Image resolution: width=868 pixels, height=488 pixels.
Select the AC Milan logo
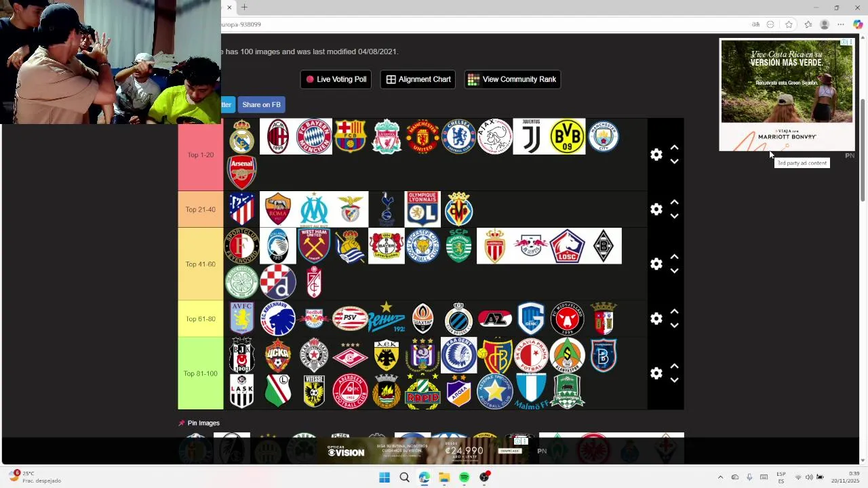click(278, 136)
